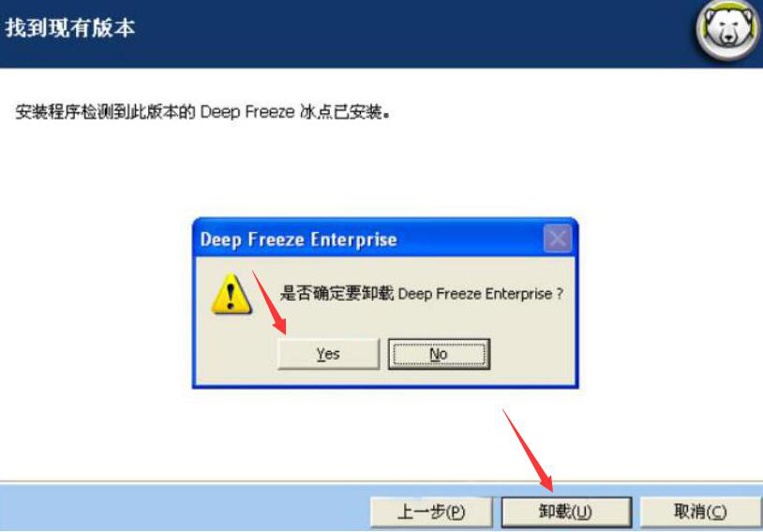Go back with the 上一步(P) button
This screenshot has height=532, width=763.
click(431, 511)
